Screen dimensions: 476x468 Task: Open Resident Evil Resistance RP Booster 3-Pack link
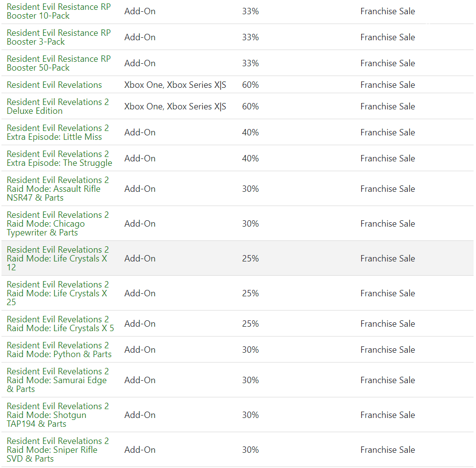[58, 37]
